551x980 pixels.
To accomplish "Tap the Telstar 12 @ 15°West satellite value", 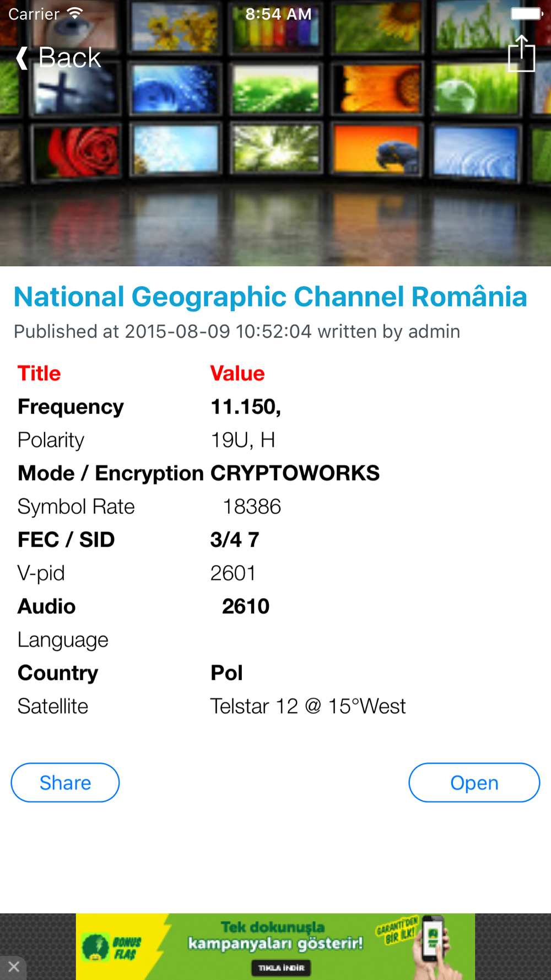I will 307,706.
